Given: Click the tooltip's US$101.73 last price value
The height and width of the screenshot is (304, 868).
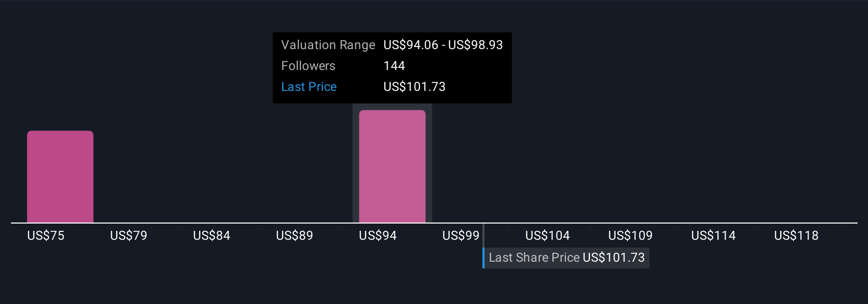Looking at the screenshot, I should [x=415, y=87].
